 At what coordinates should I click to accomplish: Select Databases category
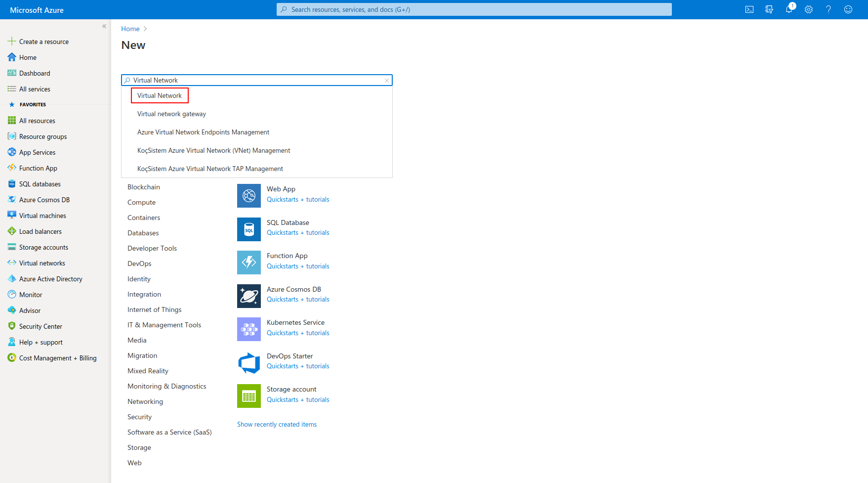(x=143, y=233)
